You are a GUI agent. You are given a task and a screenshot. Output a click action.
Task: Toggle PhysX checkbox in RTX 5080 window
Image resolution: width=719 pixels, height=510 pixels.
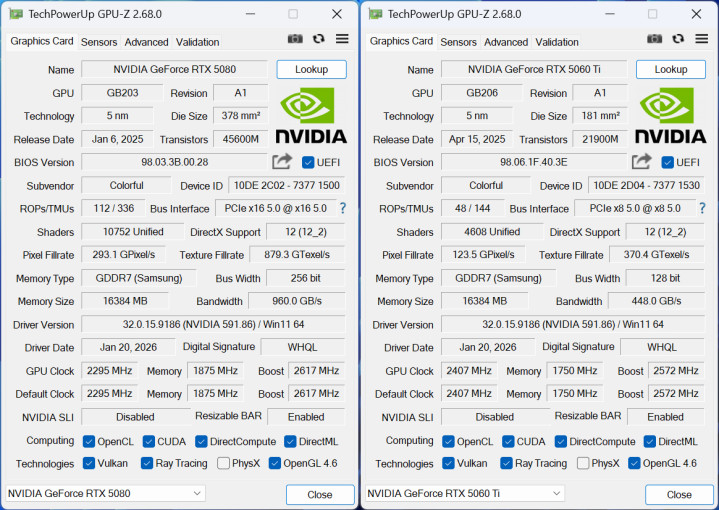pyautogui.click(x=223, y=463)
